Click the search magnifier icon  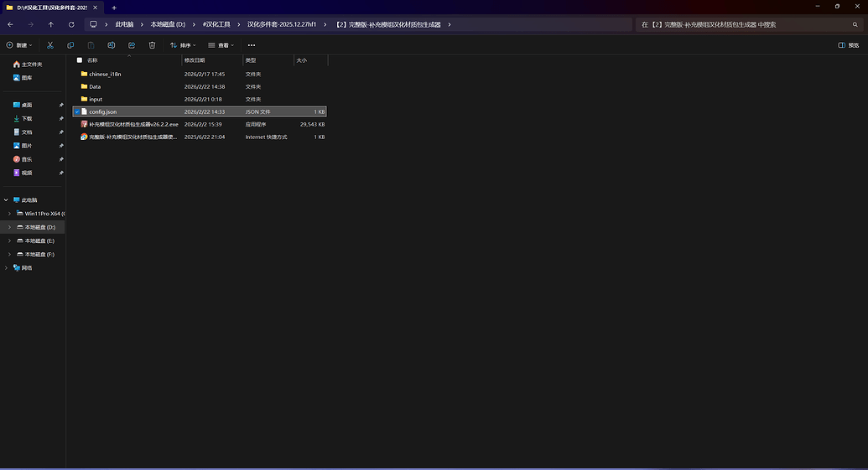(855, 24)
